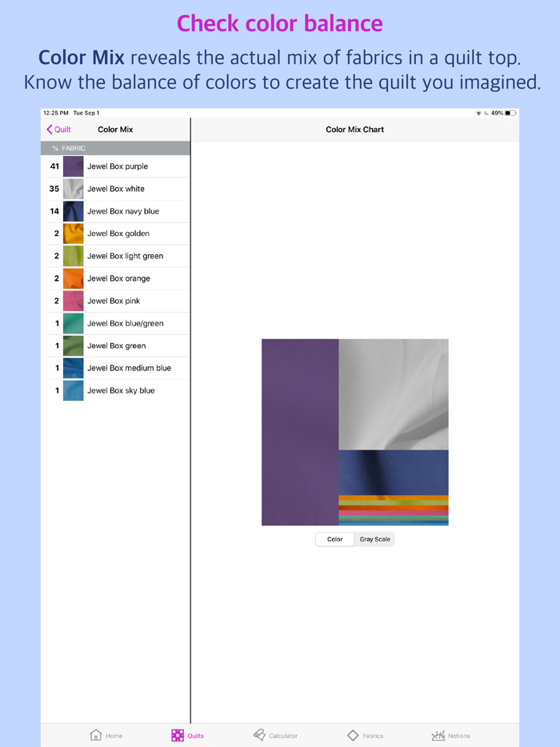
Task: Click the 14 percent value for navy blue
Action: pos(54,211)
